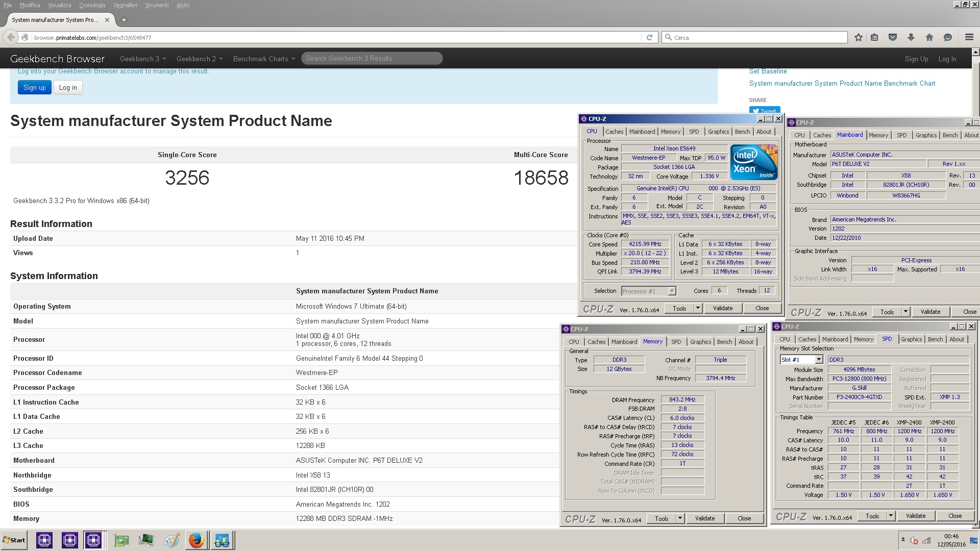Viewport: 980px width, 551px height.
Task: Open the first CPU-Z taskbar icon
Action: 44,540
